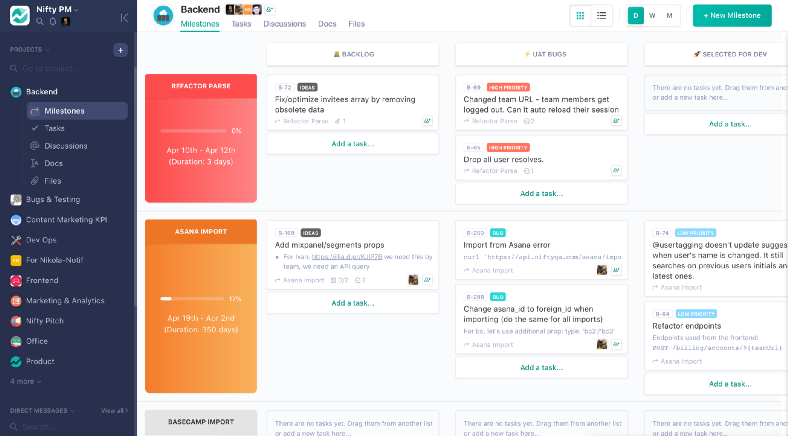788x436 pixels.
Task: Add a task under Drop all user resolves
Action: click(x=541, y=193)
